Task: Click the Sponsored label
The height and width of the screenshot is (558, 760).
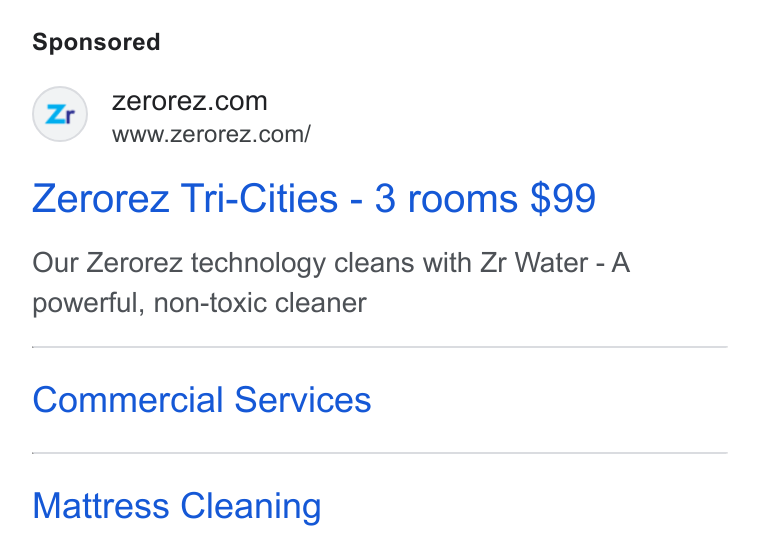Action: (x=96, y=42)
